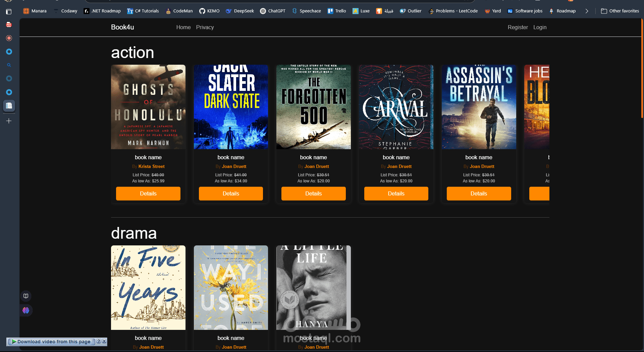644x352 pixels.
Task: Click the action category heading
Action: tap(132, 53)
